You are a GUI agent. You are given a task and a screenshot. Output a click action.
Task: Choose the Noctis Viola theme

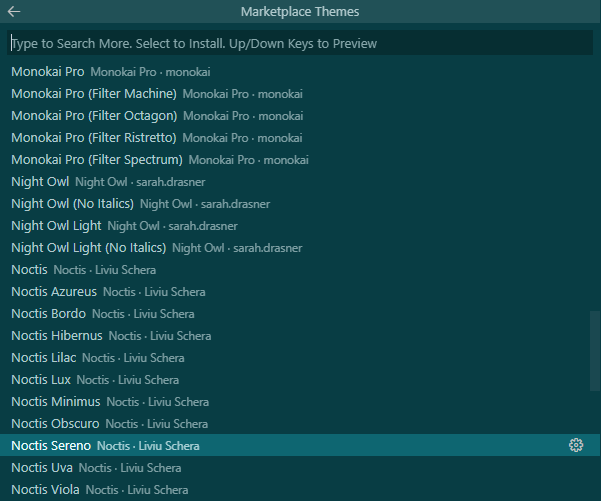pos(45,490)
